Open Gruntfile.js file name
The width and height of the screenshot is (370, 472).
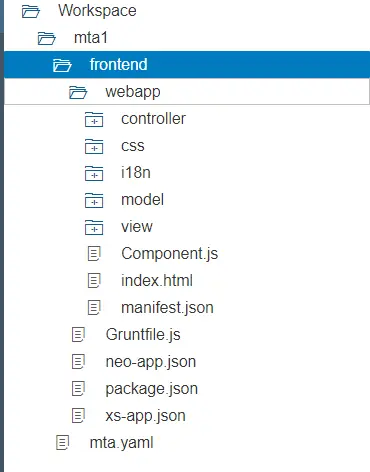pos(143,335)
